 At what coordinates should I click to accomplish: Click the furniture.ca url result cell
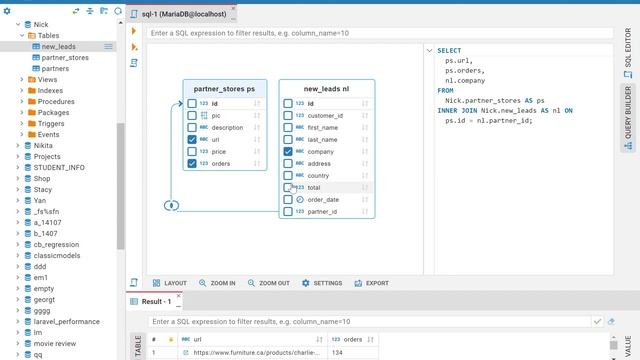[x=253, y=352]
